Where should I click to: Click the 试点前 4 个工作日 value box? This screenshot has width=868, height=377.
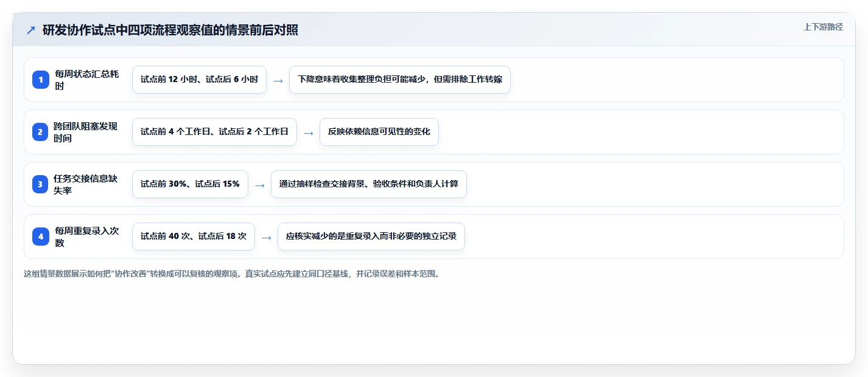214,132
